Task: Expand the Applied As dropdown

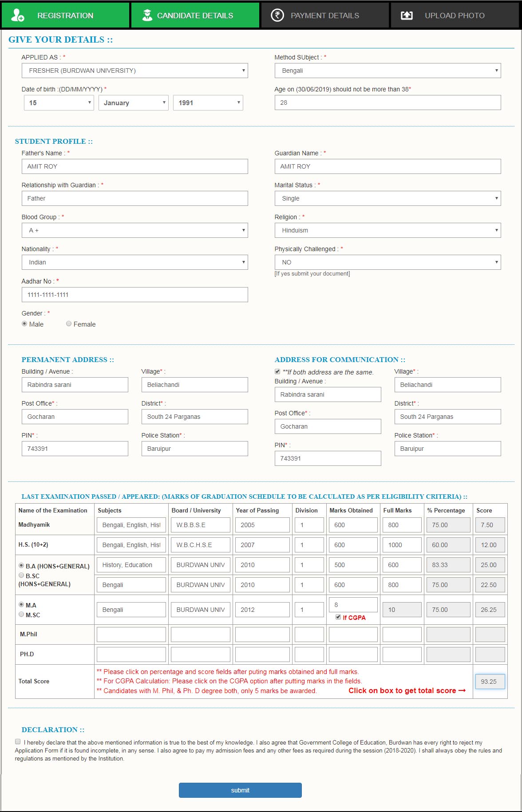Action: click(x=134, y=71)
